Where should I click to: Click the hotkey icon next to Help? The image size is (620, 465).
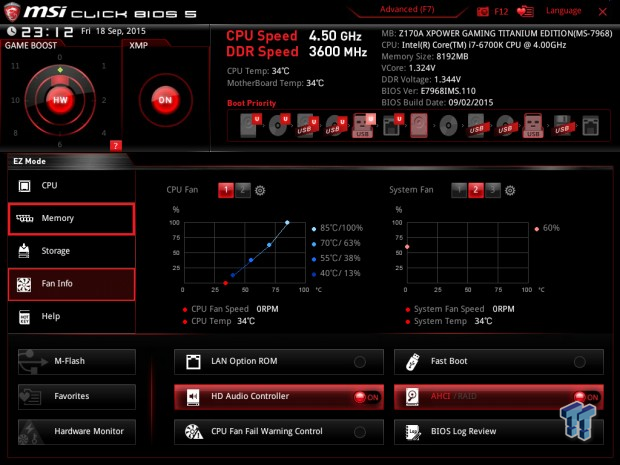pyautogui.click(x=25, y=317)
